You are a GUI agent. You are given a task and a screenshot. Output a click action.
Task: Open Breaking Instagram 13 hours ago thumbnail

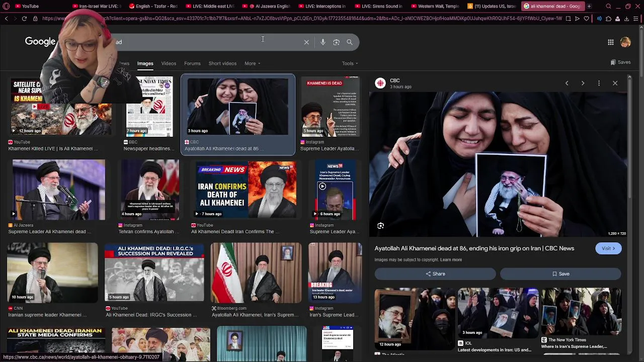335,273
